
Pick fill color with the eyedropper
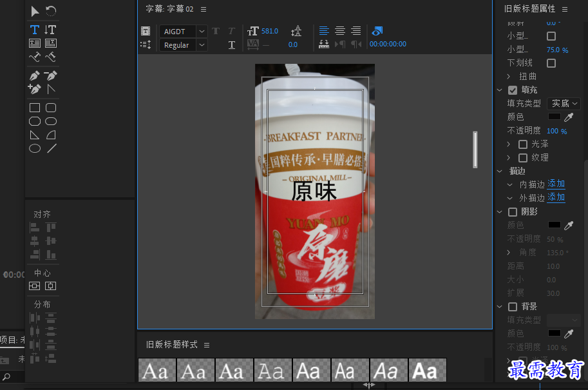(569, 117)
